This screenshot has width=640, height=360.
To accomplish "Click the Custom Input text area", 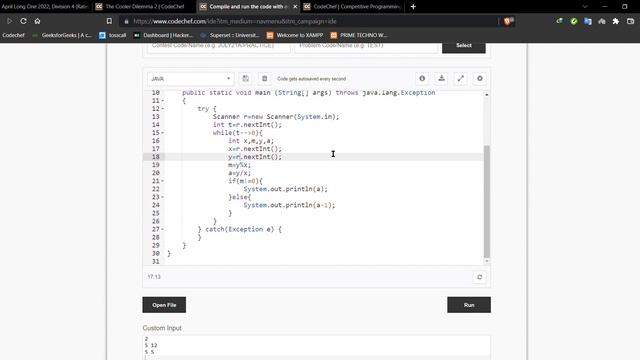I will click(x=316, y=347).
